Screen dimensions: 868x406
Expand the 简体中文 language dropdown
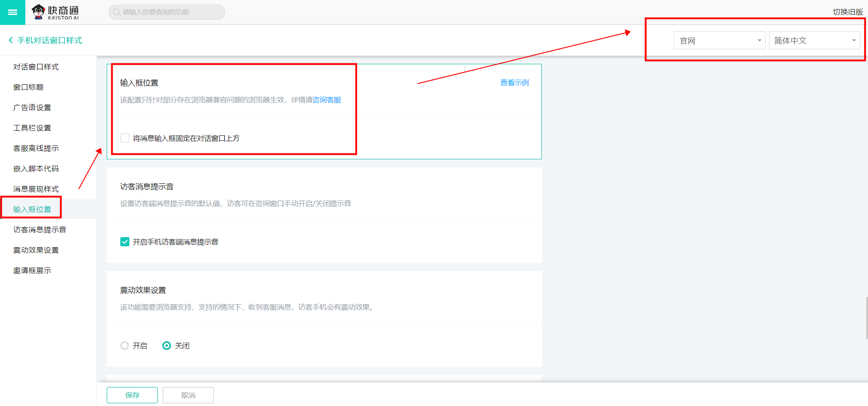[x=814, y=41]
